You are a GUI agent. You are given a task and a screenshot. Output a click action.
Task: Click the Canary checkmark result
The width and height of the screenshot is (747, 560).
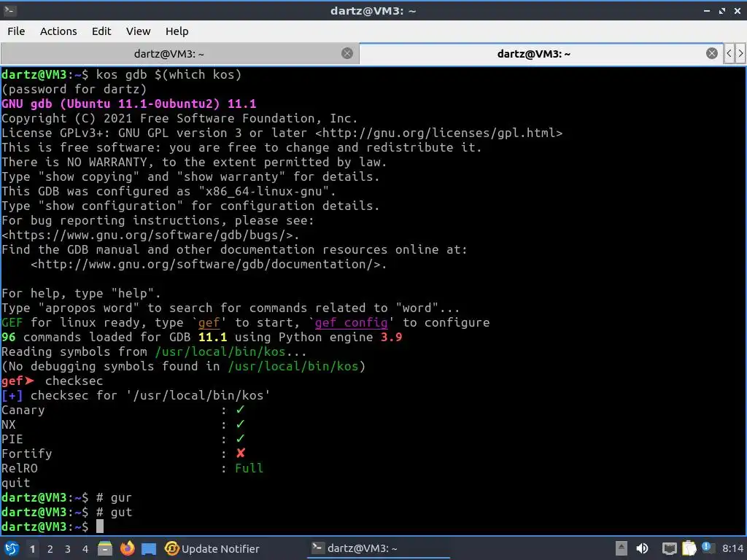pyautogui.click(x=240, y=410)
